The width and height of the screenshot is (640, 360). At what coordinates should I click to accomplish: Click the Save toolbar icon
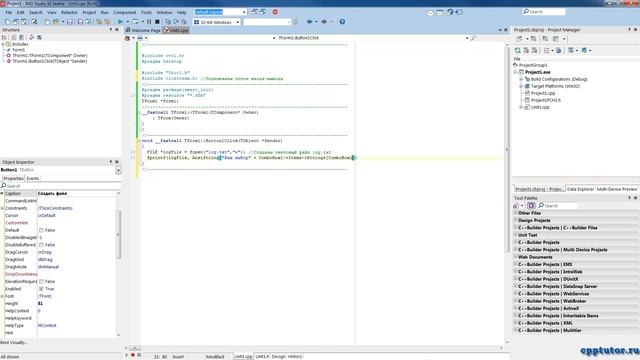point(70,22)
